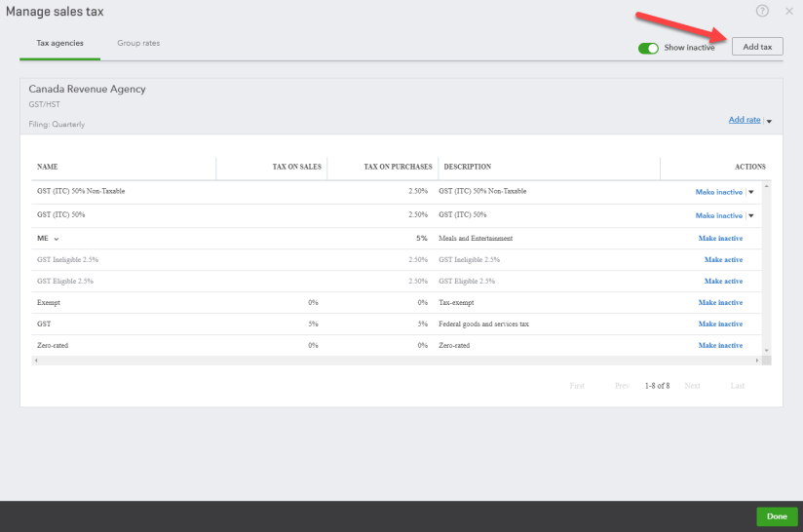Viewport: 803px width, 532px height.
Task: Make GST Ineligible 2.5% active
Action: click(723, 260)
